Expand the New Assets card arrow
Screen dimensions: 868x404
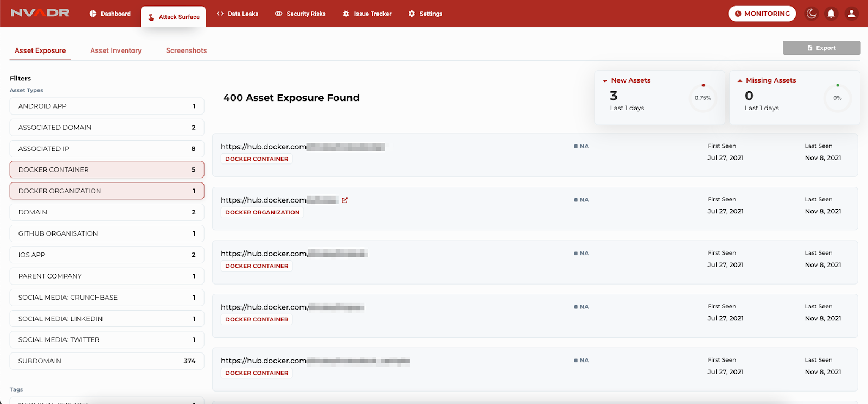pos(605,80)
